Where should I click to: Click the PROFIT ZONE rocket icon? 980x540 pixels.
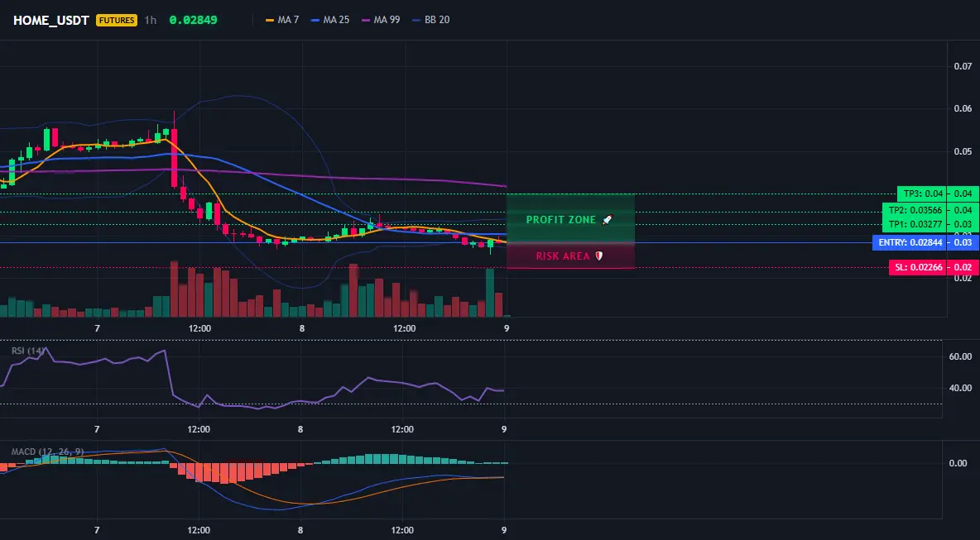[x=607, y=220]
